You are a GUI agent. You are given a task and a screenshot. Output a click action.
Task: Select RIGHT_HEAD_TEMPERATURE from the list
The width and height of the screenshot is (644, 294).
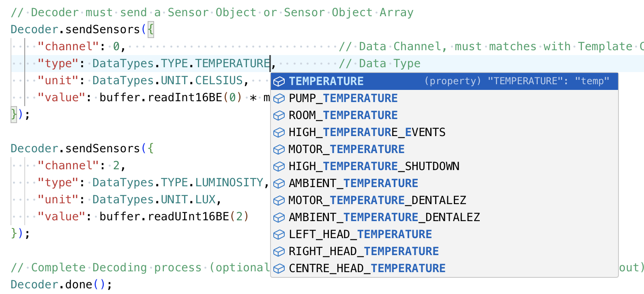click(x=364, y=251)
